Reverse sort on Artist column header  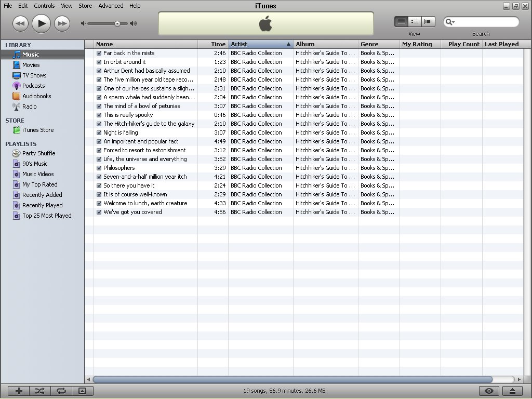pos(261,44)
